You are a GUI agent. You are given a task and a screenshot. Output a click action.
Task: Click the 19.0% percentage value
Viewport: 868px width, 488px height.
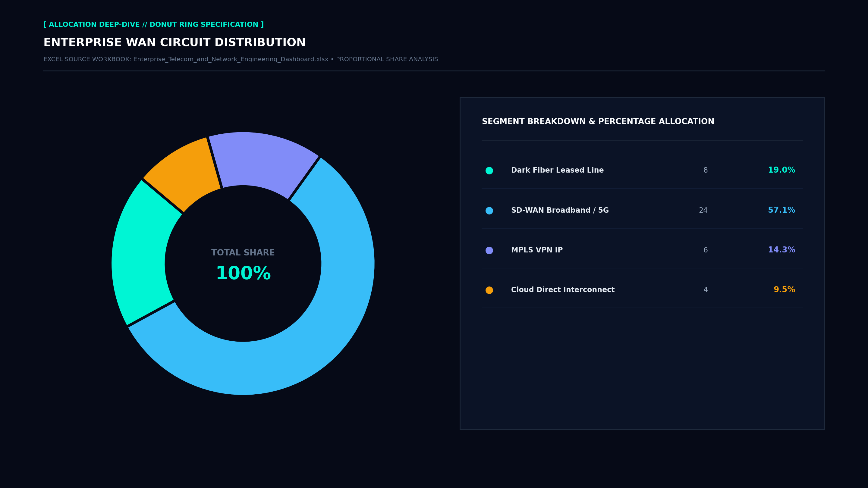(x=782, y=170)
